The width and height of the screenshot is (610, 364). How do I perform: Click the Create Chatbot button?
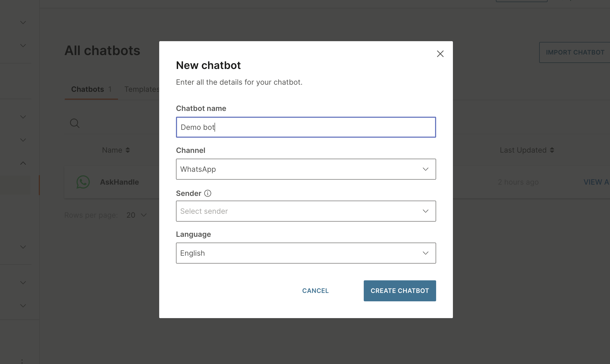[400, 291]
